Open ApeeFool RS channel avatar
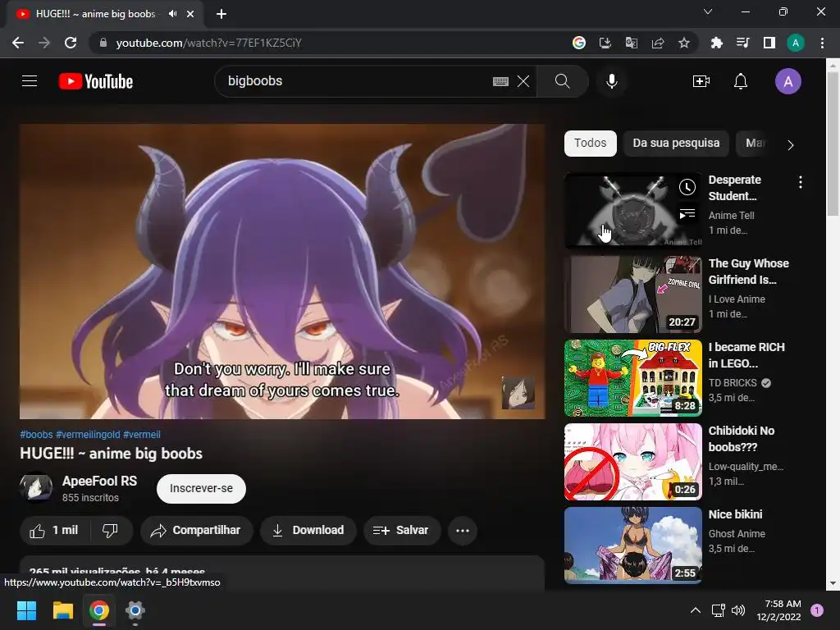This screenshot has width=840, height=630. point(36,487)
